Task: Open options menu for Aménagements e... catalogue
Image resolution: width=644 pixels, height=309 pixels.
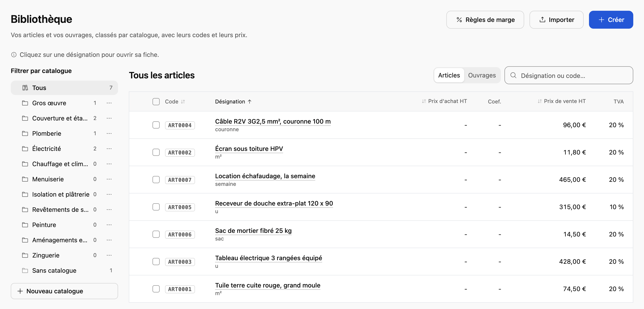Action: (x=109, y=240)
